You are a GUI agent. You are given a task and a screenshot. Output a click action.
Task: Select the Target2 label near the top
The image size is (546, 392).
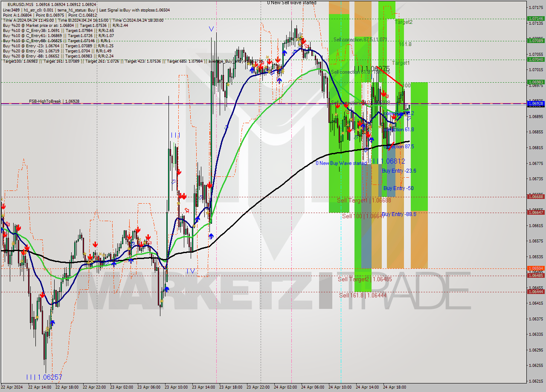click(404, 22)
